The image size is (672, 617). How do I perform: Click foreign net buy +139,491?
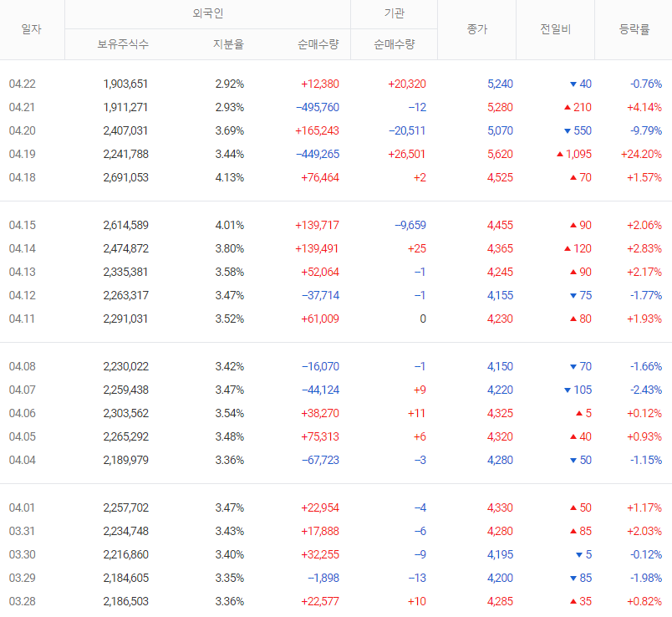[317, 248]
